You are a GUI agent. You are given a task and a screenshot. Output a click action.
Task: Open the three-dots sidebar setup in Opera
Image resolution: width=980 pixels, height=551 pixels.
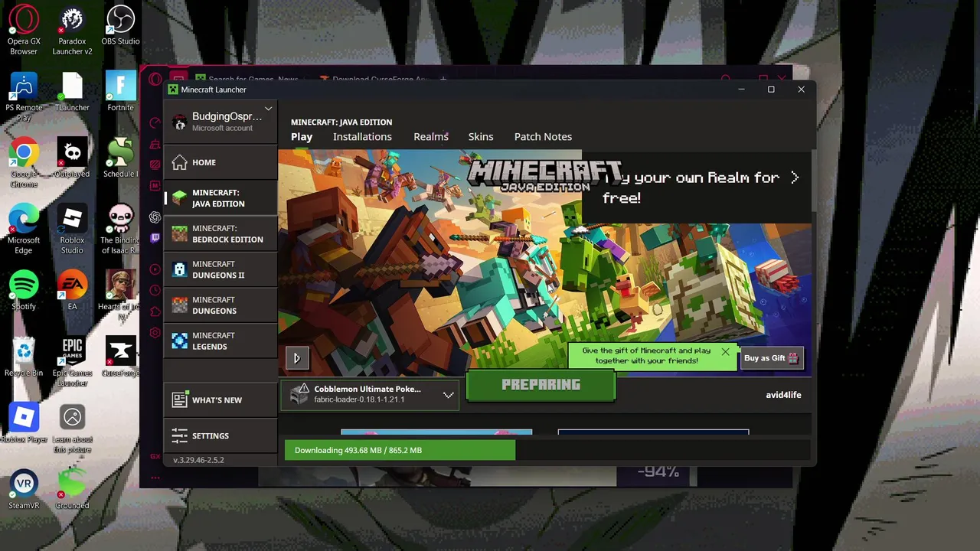pos(155,478)
